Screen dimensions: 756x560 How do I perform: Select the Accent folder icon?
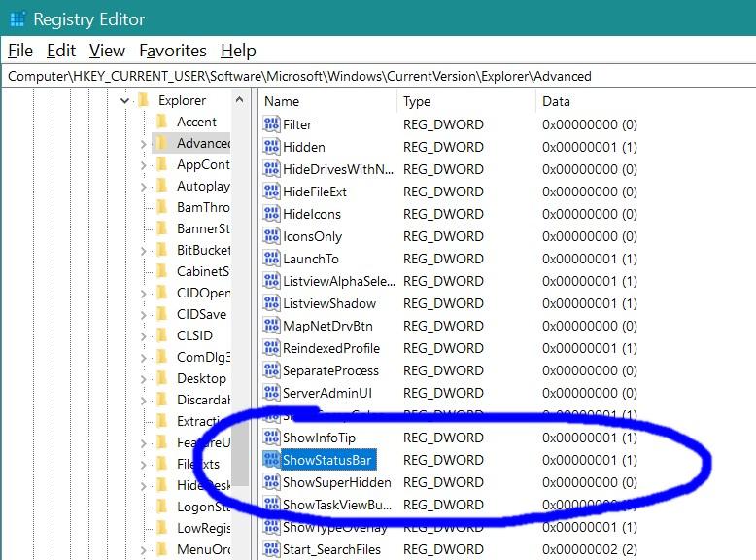click(x=162, y=122)
